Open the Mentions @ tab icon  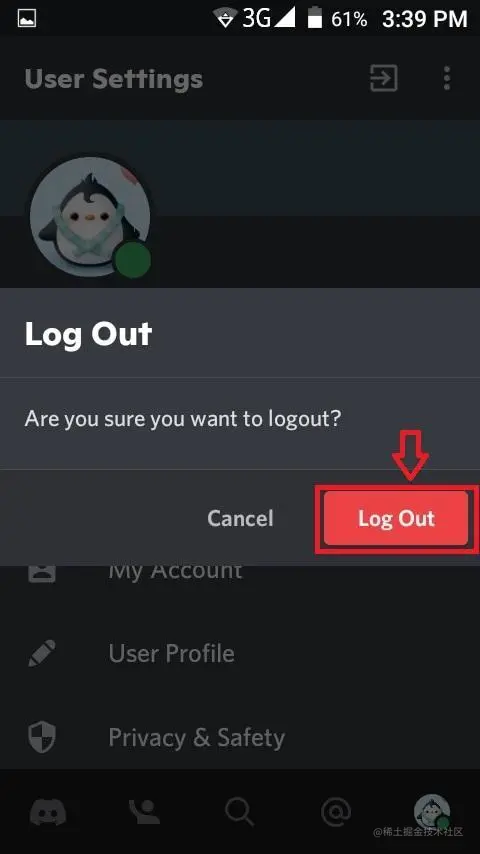coord(336,812)
